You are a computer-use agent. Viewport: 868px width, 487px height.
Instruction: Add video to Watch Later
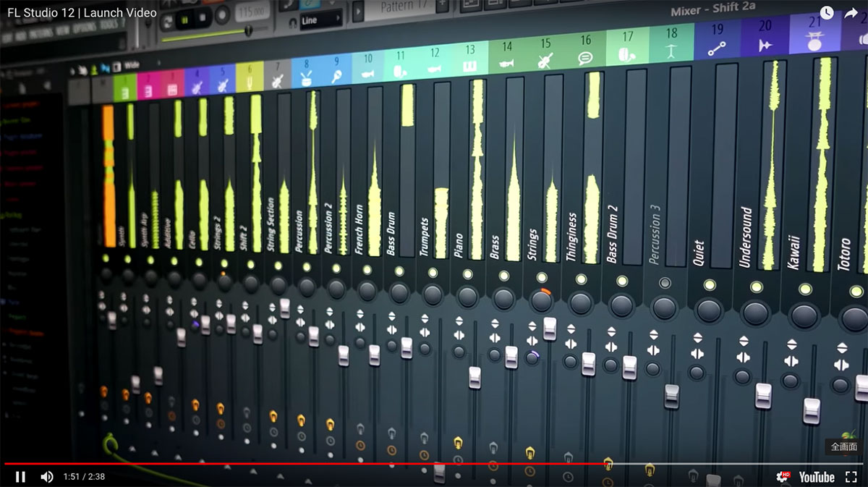coord(827,13)
